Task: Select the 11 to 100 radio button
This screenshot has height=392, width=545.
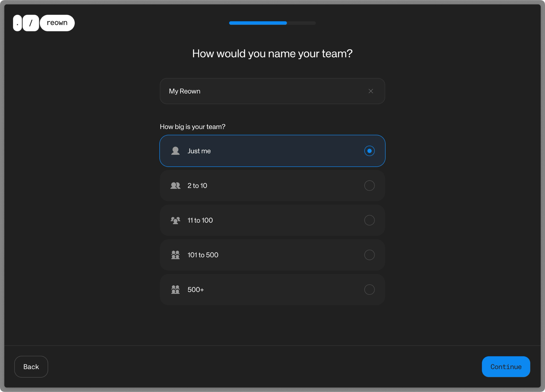Action: click(x=369, y=220)
